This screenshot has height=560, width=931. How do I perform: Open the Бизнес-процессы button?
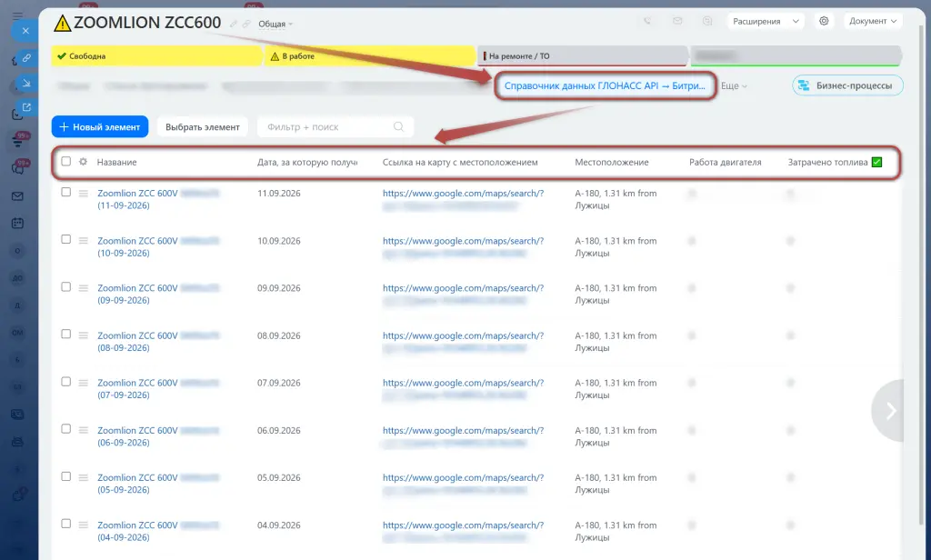[x=847, y=85]
